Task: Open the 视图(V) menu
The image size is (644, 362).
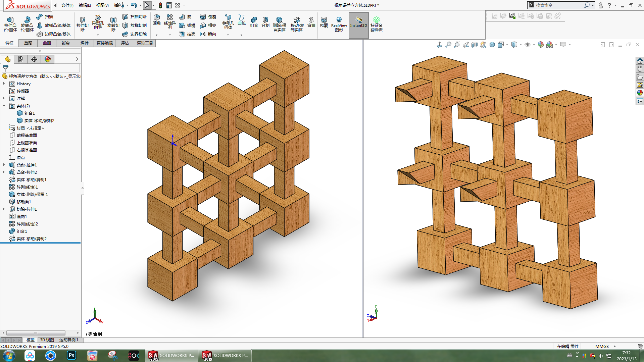Action: [x=102, y=5]
